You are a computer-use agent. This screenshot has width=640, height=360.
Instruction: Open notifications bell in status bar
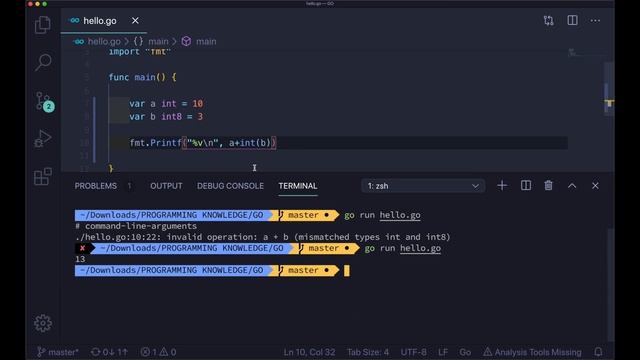598,352
